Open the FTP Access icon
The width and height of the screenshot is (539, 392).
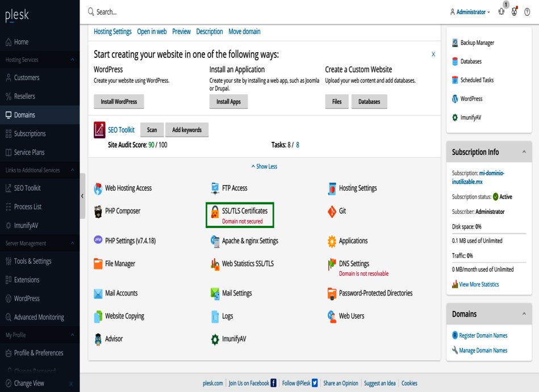point(215,188)
